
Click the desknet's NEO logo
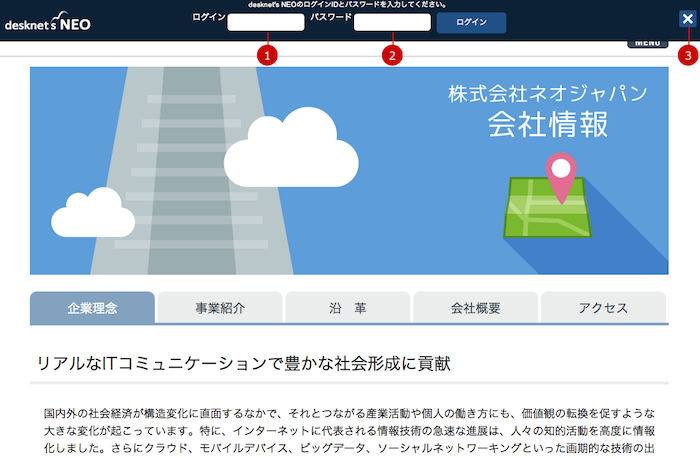click(x=47, y=22)
